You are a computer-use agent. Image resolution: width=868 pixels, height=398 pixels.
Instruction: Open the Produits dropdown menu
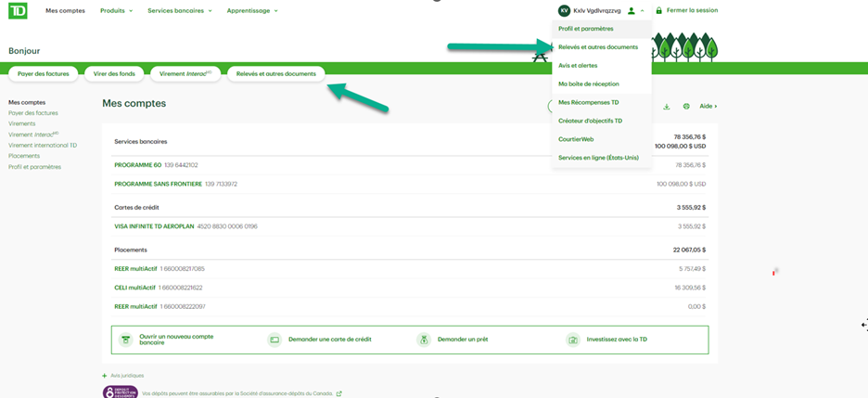click(116, 10)
